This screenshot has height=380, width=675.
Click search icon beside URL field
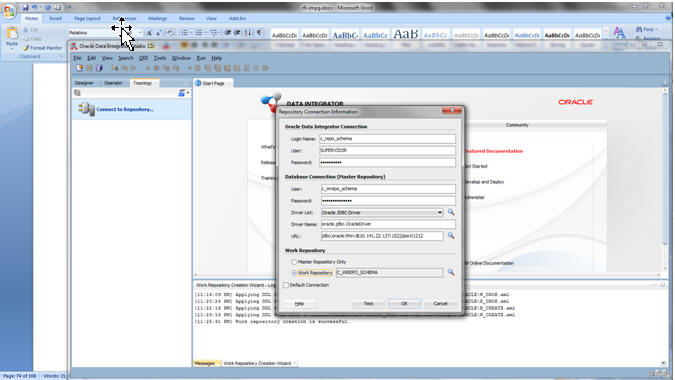point(451,235)
